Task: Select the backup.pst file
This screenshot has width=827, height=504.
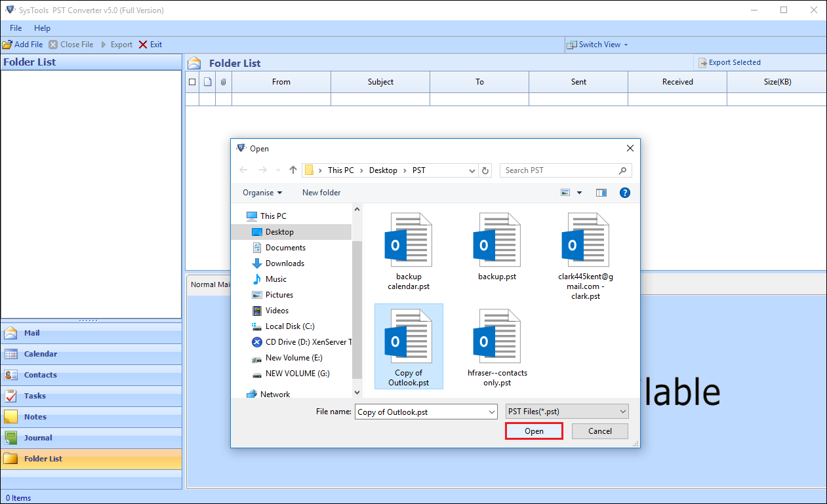Action: tap(497, 247)
